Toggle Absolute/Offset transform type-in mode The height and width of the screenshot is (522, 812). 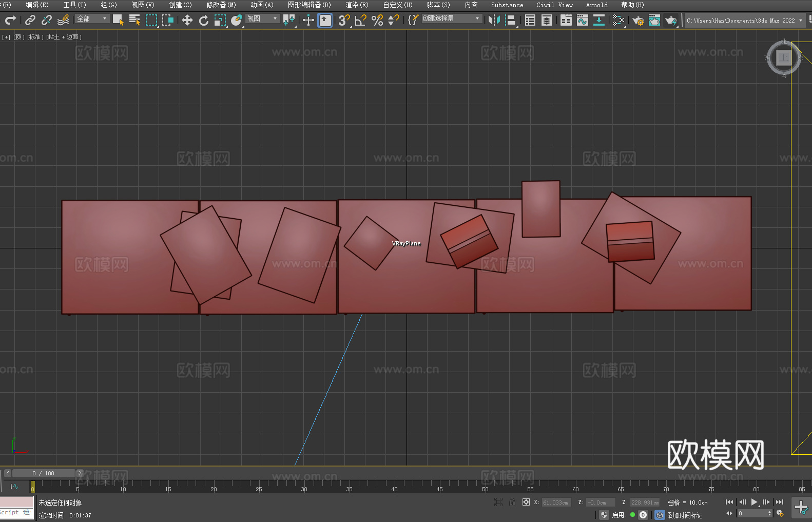click(526, 502)
